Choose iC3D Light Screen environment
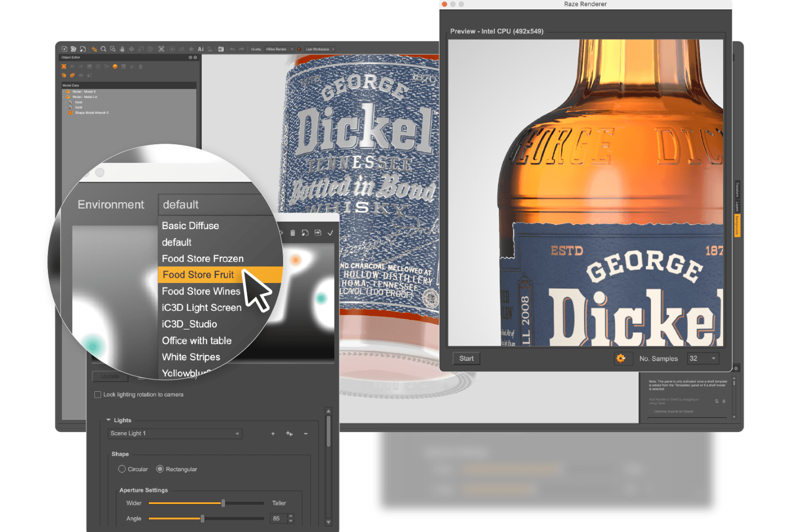The width and height of the screenshot is (799, 532). 201,307
